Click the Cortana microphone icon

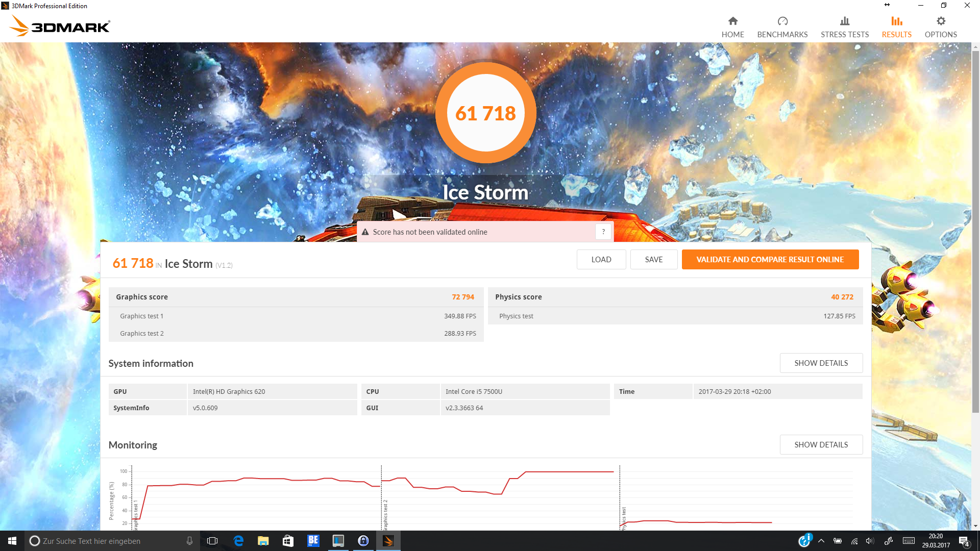tap(189, 541)
